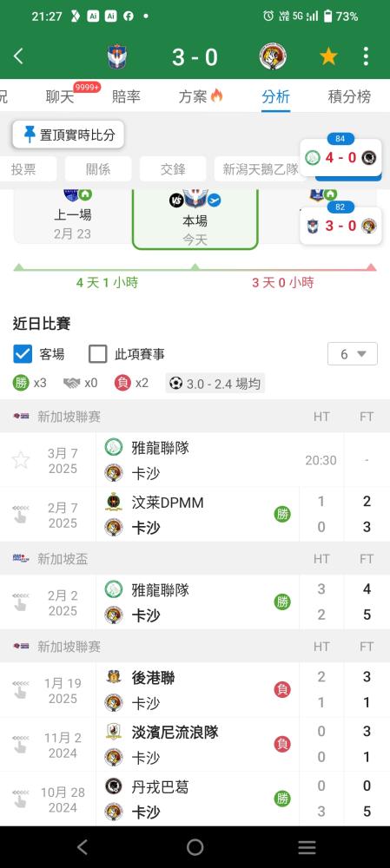Open the floating 4 - 0 live score card
Image resolution: width=390 pixels, height=868 pixels.
click(x=340, y=158)
